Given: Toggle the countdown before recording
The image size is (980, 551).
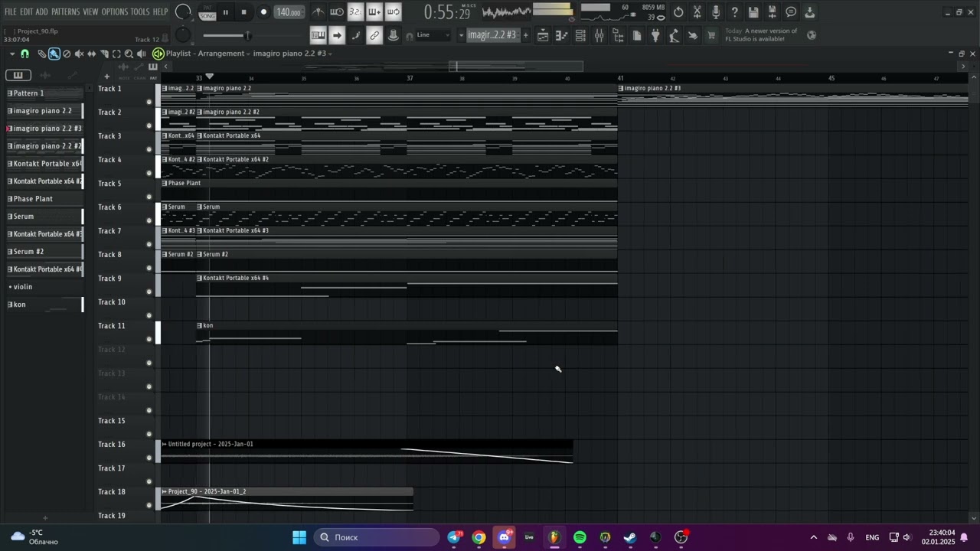Looking at the screenshot, I should 355,12.
